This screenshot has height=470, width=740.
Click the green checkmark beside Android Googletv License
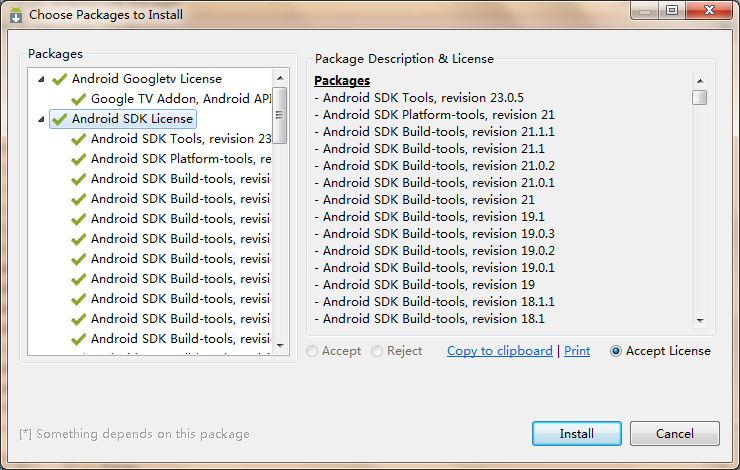click(59, 79)
